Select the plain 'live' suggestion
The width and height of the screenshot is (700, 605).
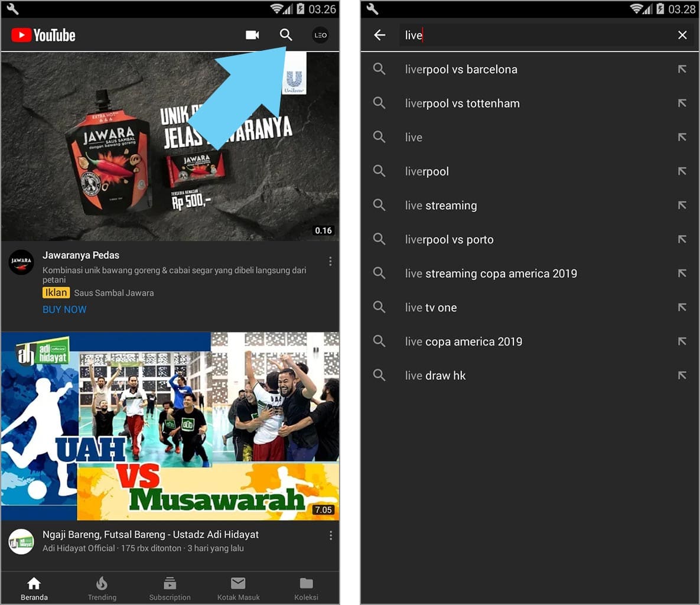point(530,137)
